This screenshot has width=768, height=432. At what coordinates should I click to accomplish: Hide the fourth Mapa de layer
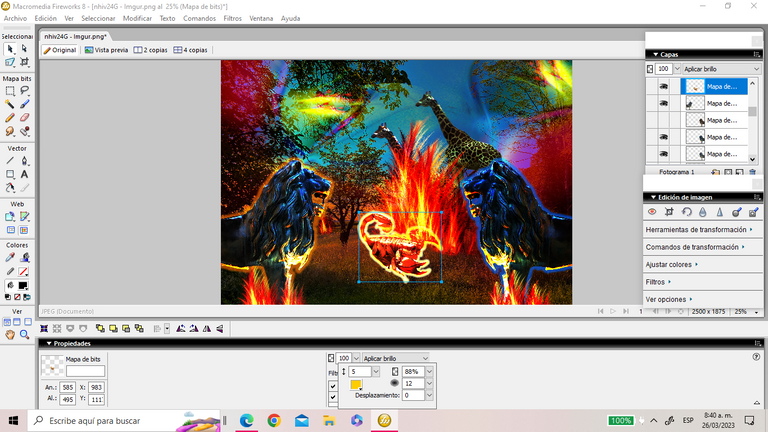tap(663, 137)
